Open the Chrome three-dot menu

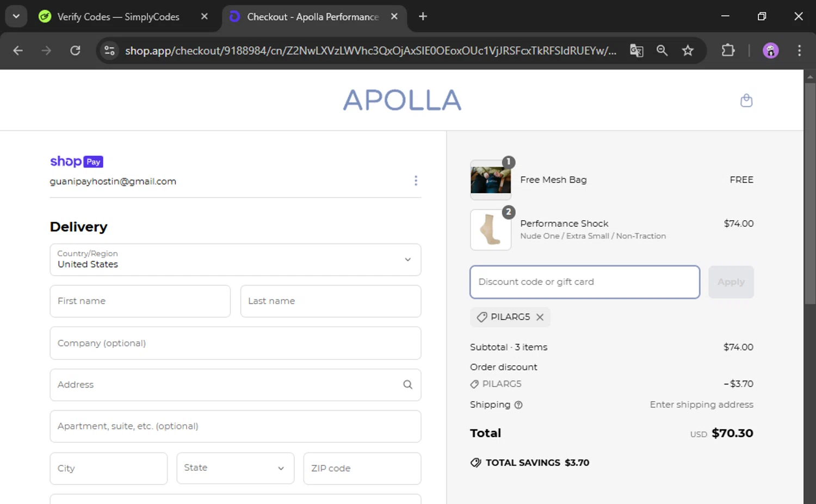[799, 51]
